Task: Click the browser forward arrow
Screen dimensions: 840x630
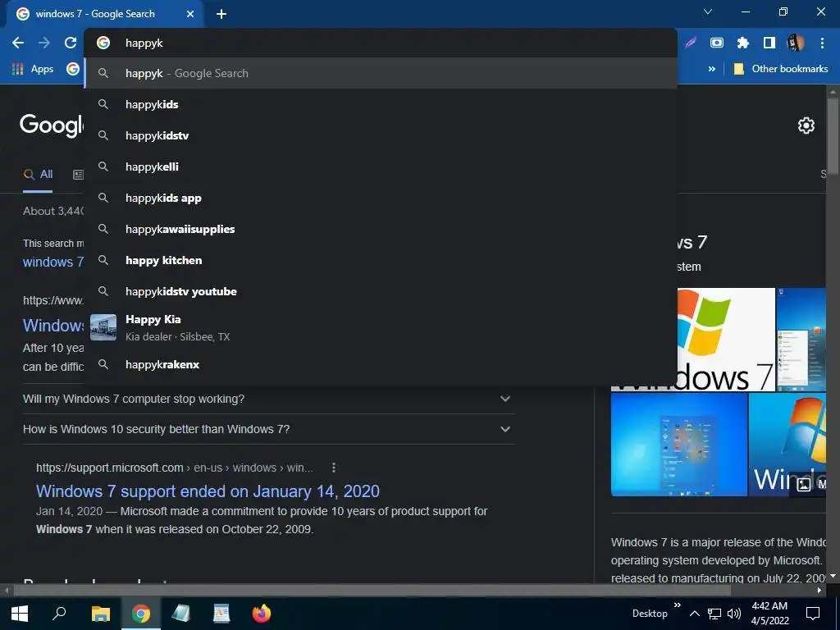Action: click(44, 43)
